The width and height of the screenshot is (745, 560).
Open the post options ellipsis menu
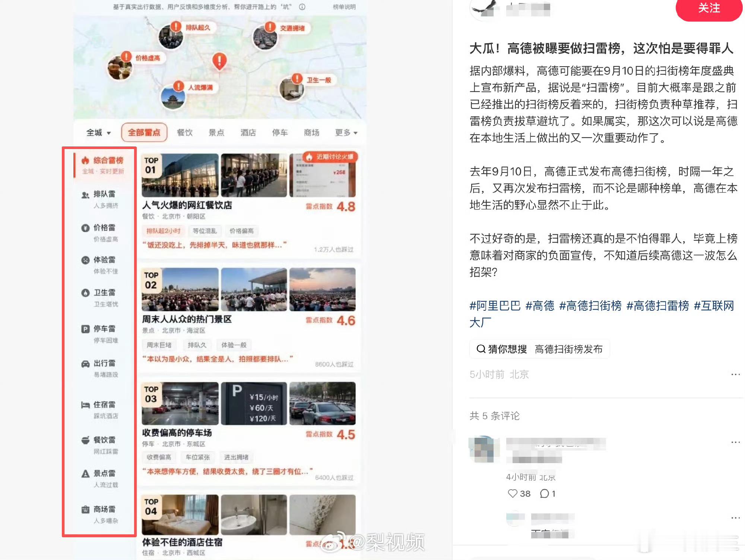click(735, 374)
